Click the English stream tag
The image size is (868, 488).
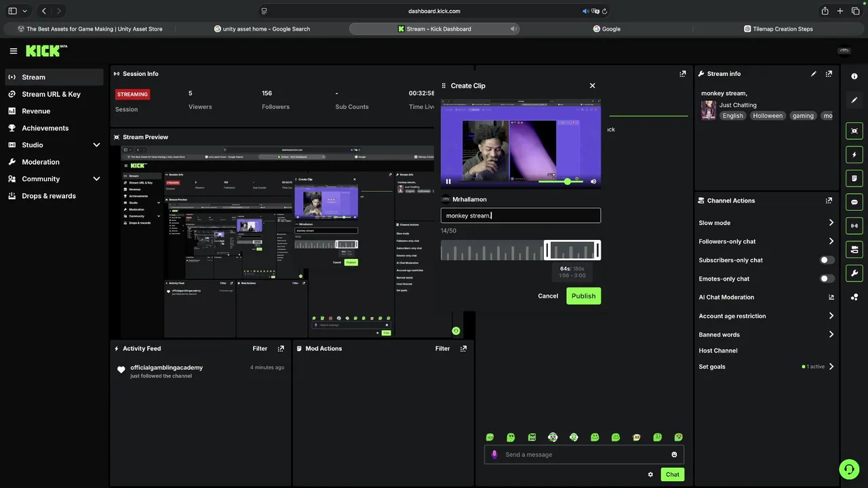tap(732, 116)
